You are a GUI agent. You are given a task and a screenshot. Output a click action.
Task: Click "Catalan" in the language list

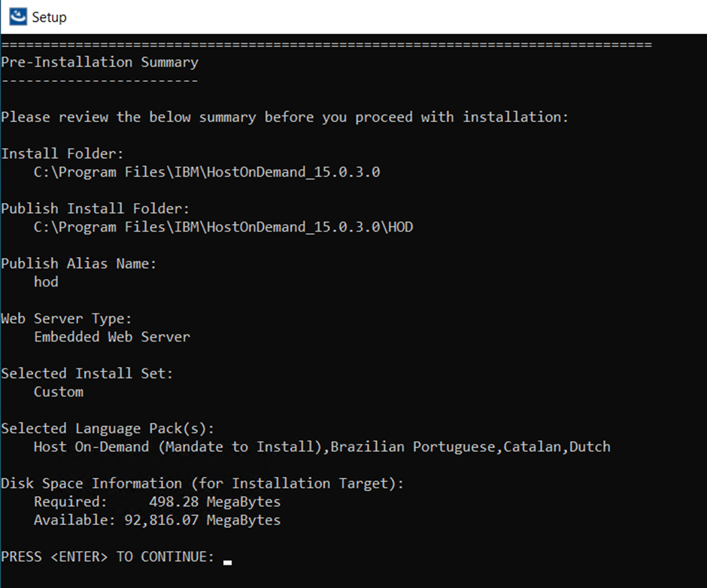532,447
